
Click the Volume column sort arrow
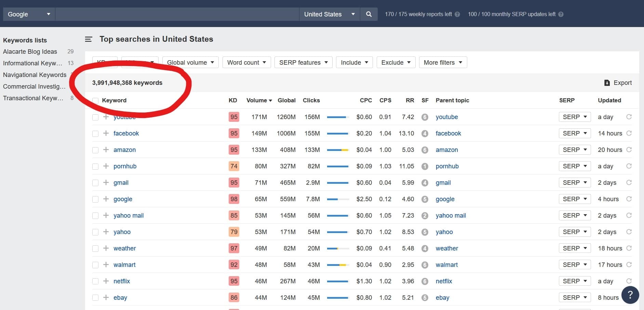click(x=271, y=100)
